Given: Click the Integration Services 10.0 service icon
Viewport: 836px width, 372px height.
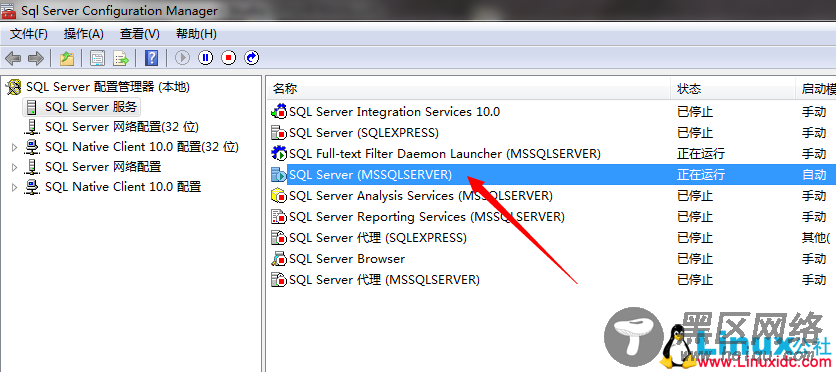Looking at the screenshot, I should 279,112.
